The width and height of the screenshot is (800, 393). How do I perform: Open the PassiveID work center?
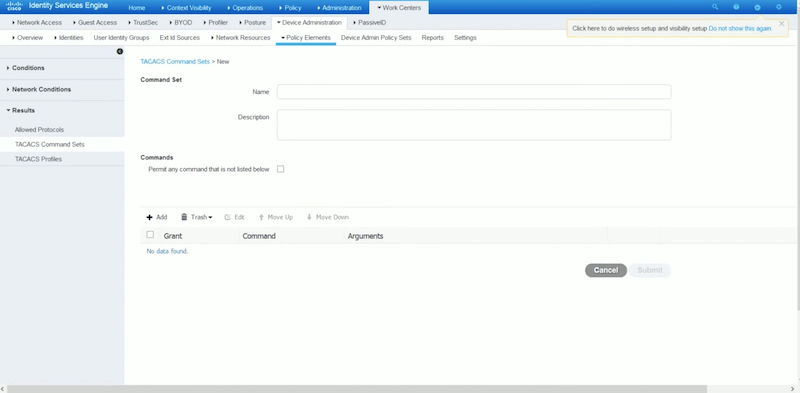pos(369,22)
